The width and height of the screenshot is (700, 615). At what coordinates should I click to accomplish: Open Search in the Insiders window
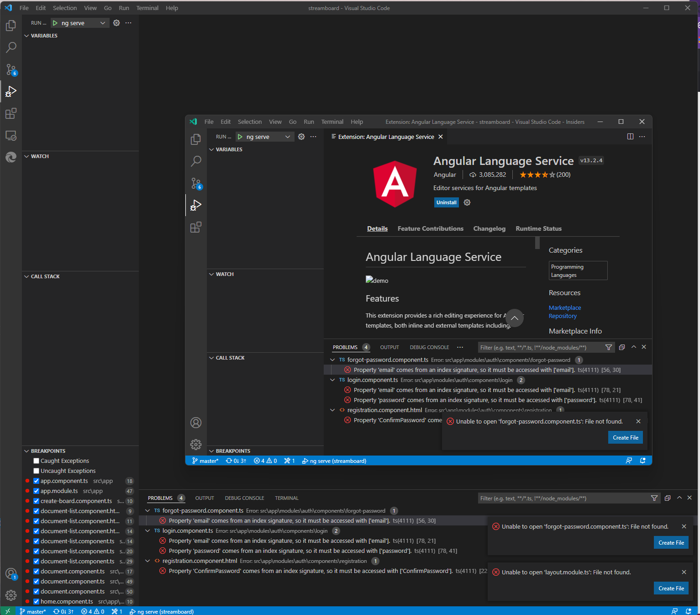196,161
